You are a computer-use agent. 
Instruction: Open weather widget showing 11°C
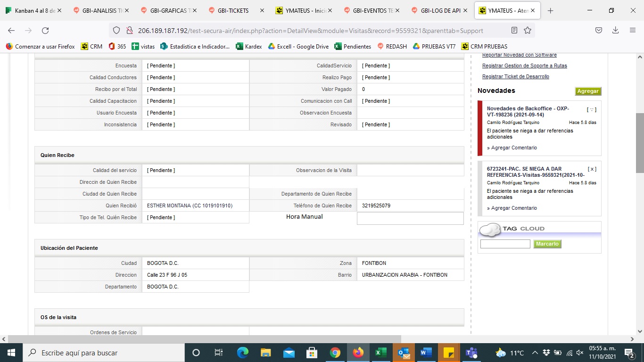510,353
